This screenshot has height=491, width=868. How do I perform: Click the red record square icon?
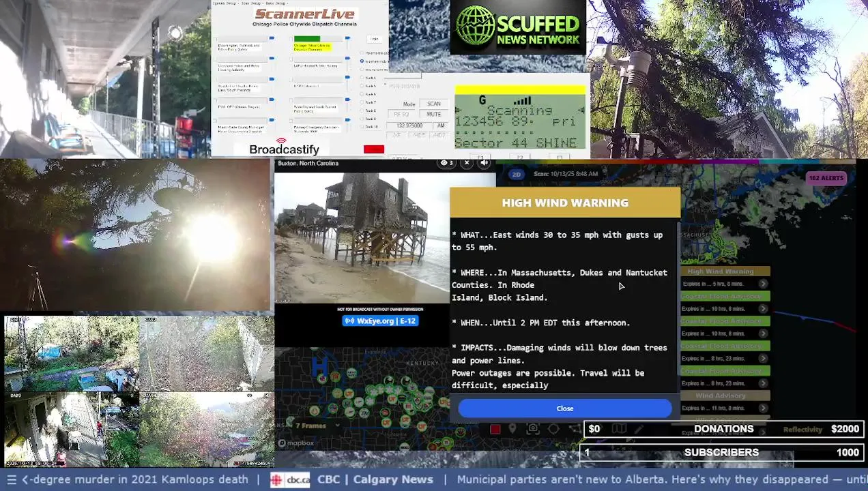(495, 429)
